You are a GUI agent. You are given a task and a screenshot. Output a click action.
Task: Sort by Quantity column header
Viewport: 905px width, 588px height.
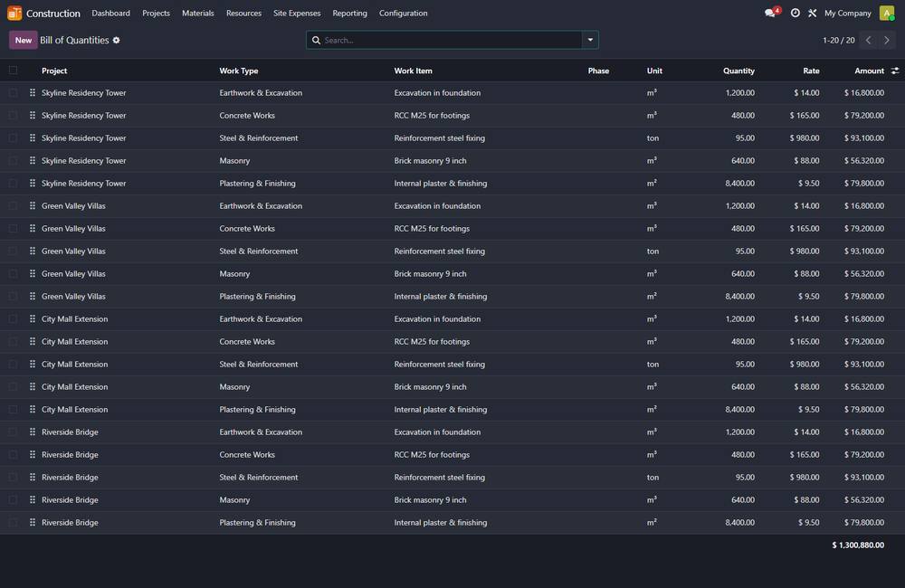tap(738, 71)
